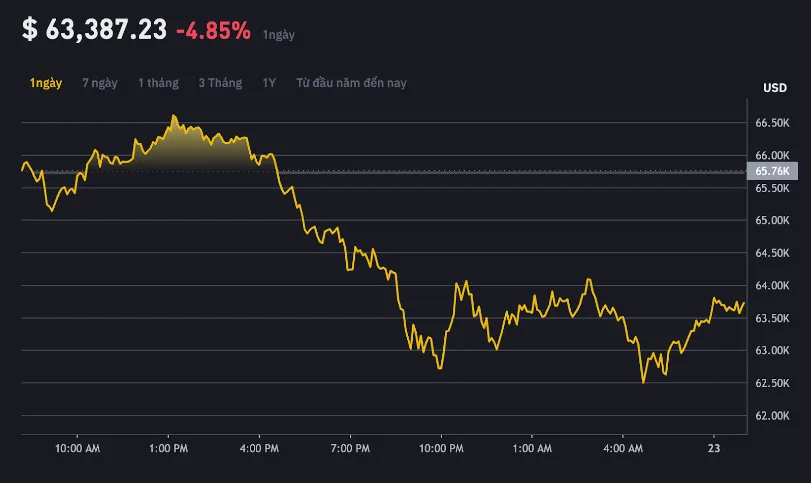The width and height of the screenshot is (811, 483).
Task: Click the 10:00 AM time label
Action: point(78,448)
